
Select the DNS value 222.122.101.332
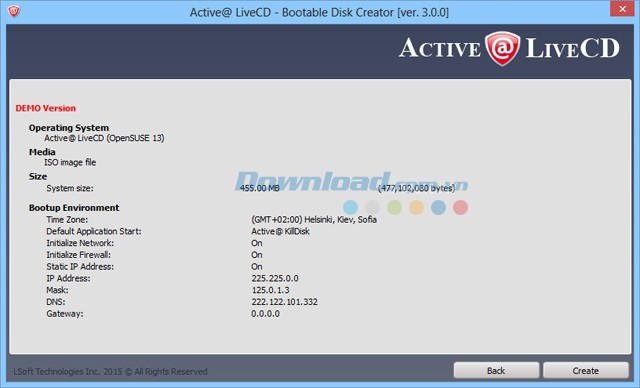284,302
